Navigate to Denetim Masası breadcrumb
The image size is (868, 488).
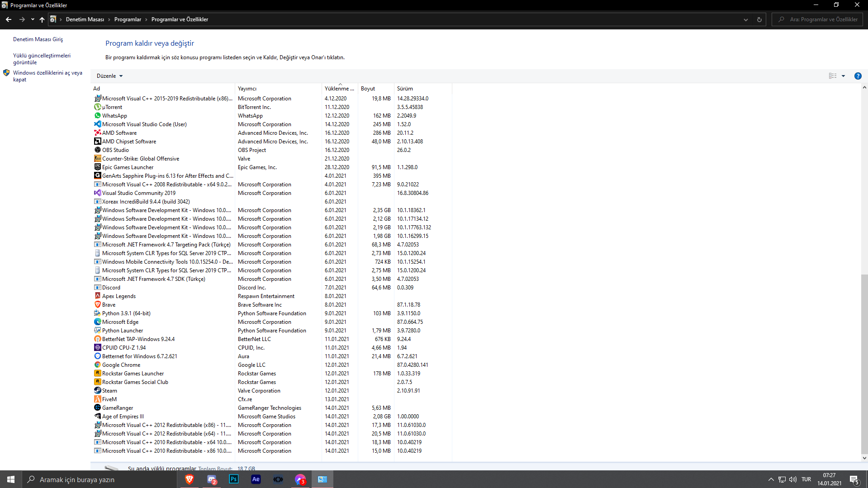(x=85, y=19)
